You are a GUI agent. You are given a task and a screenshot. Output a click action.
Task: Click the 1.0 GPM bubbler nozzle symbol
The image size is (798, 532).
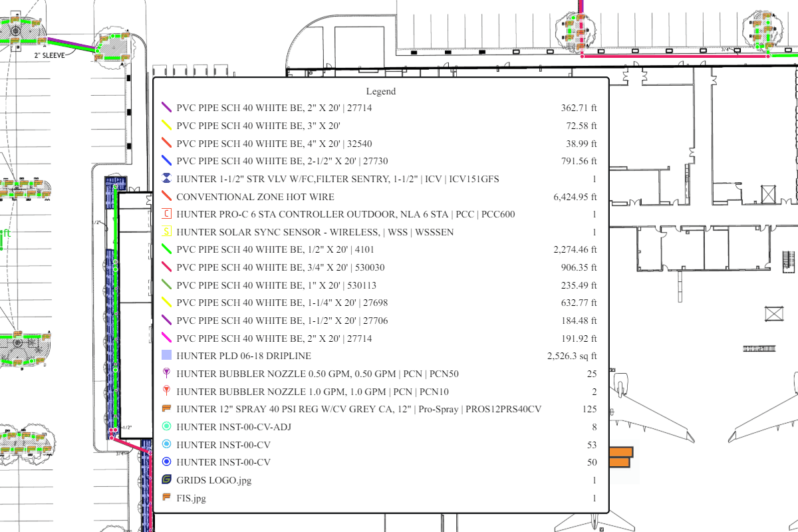click(x=166, y=391)
